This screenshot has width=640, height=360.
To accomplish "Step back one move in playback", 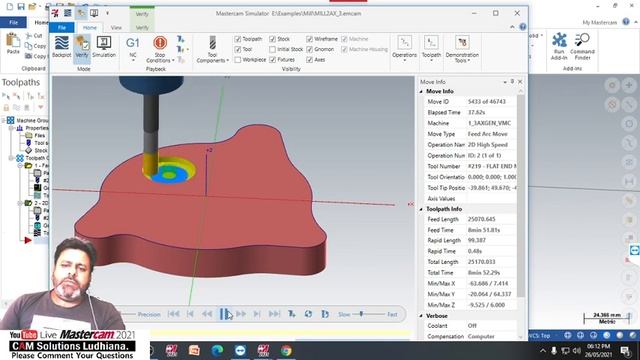I will pos(190,314).
